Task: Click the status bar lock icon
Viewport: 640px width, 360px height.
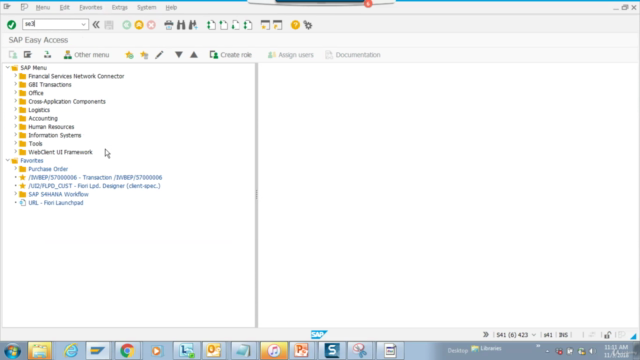Action: tap(607, 335)
